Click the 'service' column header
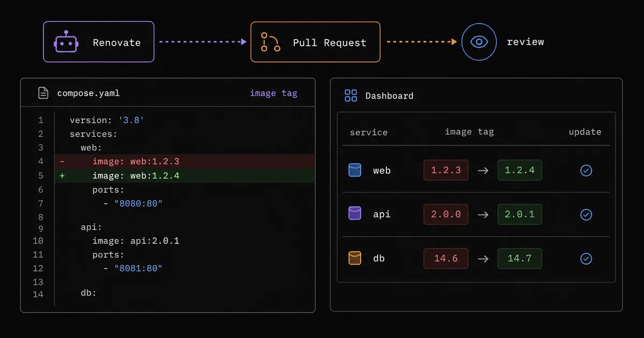 369,132
